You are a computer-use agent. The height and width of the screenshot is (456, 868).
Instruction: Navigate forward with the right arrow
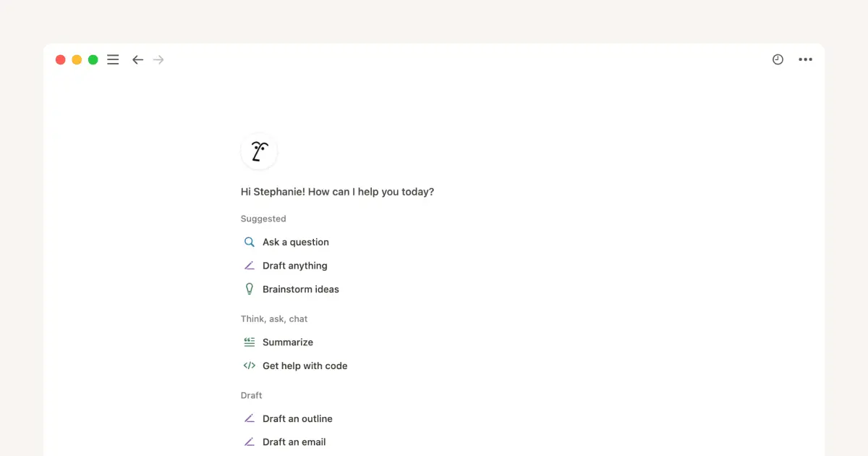click(x=158, y=59)
